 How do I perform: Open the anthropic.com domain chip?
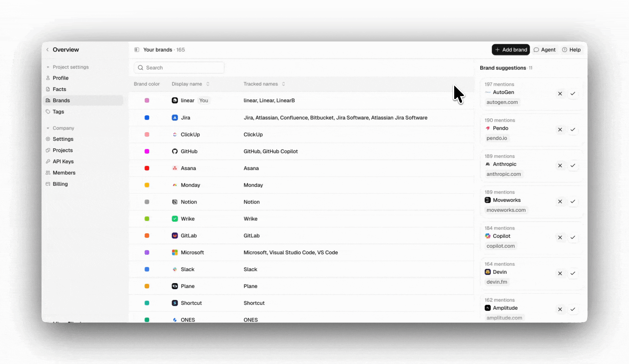[x=503, y=174]
